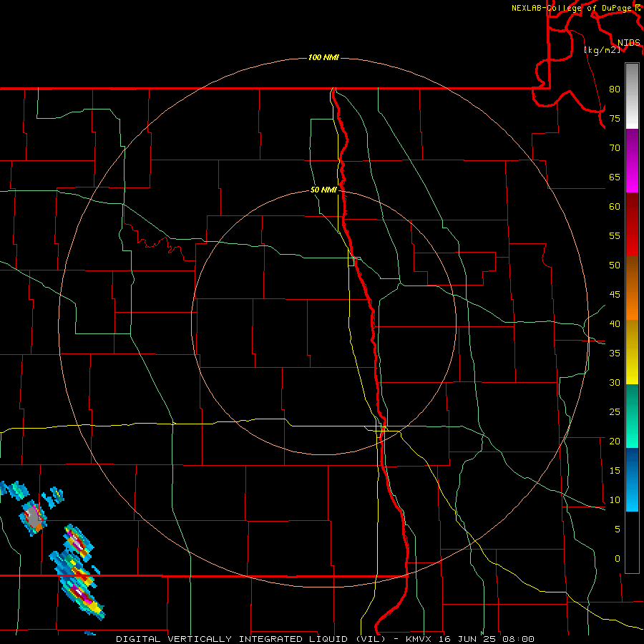The width and height of the screenshot is (644, 644).
Task: Click the NIDS label
Action: tap(629, 43)
